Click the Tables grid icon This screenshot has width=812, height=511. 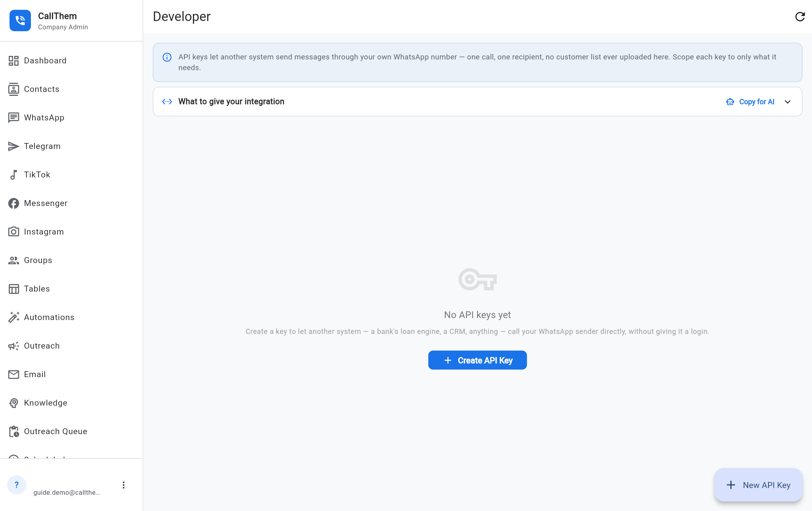(13, 289)
